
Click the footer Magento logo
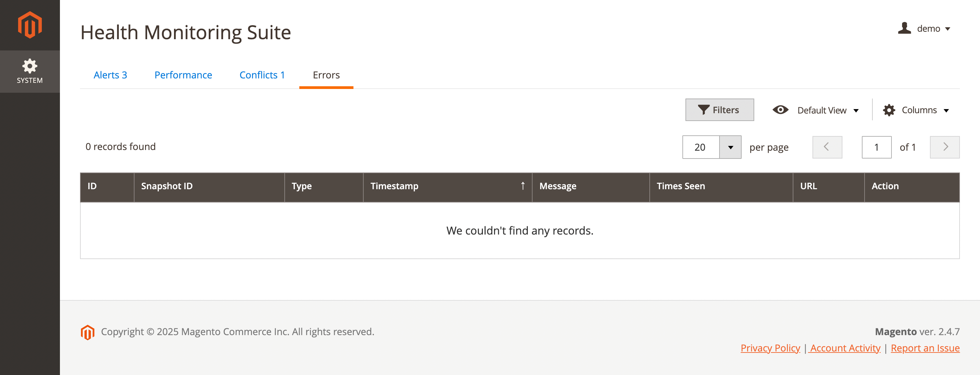(x=88, y=332)
